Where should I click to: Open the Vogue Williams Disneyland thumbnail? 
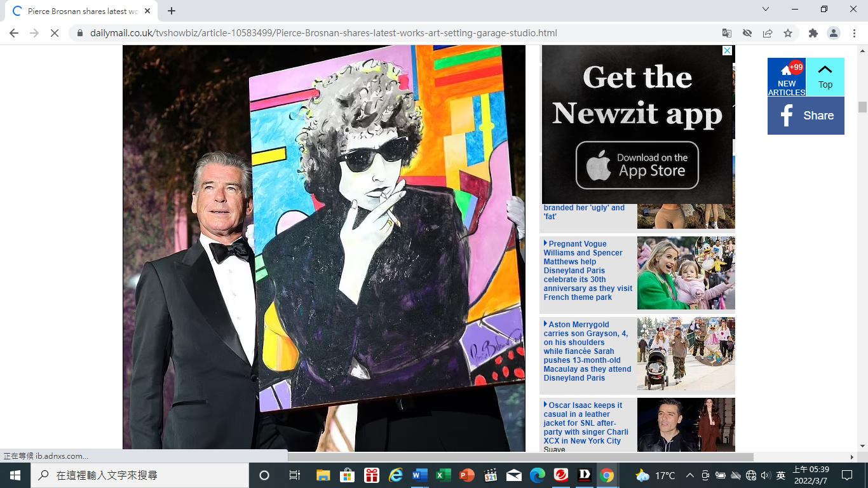(686, 273)
